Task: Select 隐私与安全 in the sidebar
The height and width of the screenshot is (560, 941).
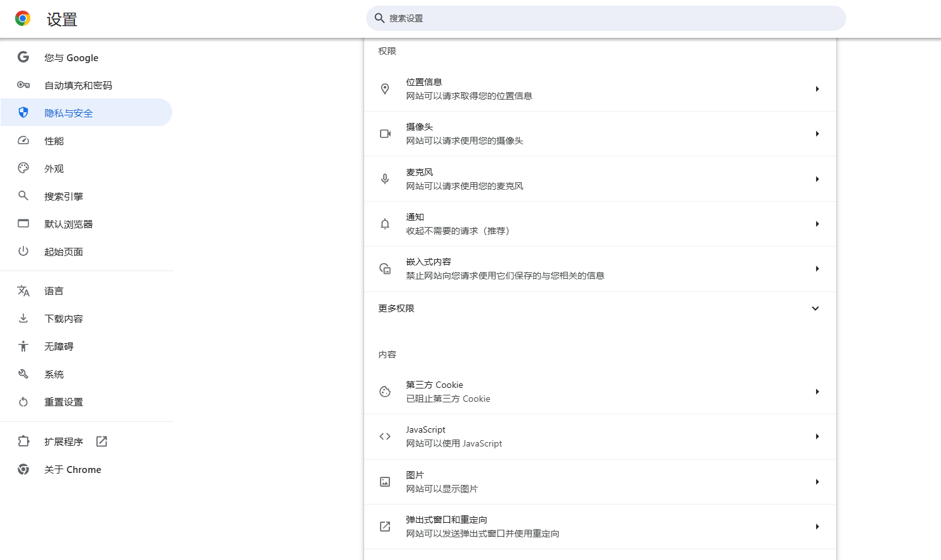Action: (x=86, y=112)
